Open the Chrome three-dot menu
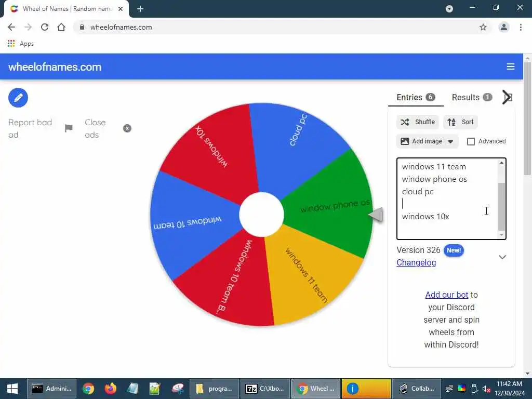Image resolution: width=532 pixels, height=399 pixels. [x=521, y=27]
